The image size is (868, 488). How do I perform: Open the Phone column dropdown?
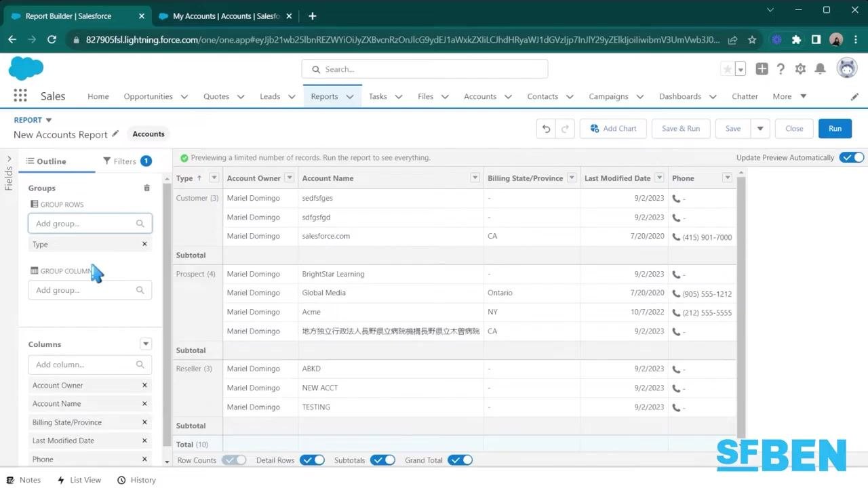click(728, 178)
